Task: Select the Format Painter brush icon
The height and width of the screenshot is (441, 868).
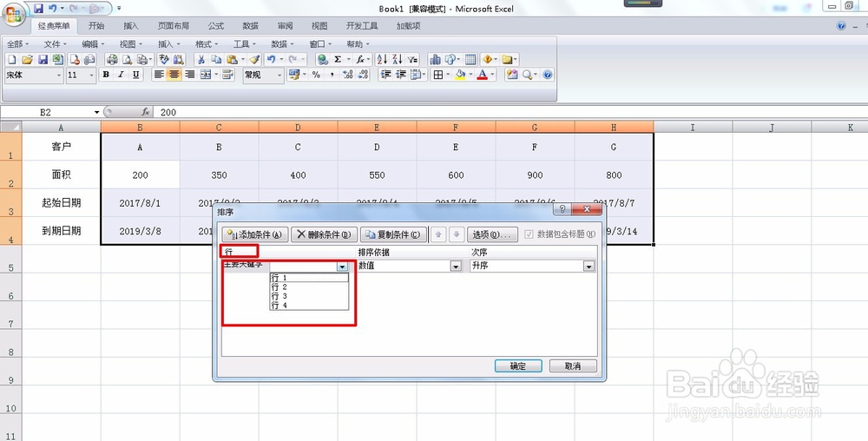Action: click(254, 60)
